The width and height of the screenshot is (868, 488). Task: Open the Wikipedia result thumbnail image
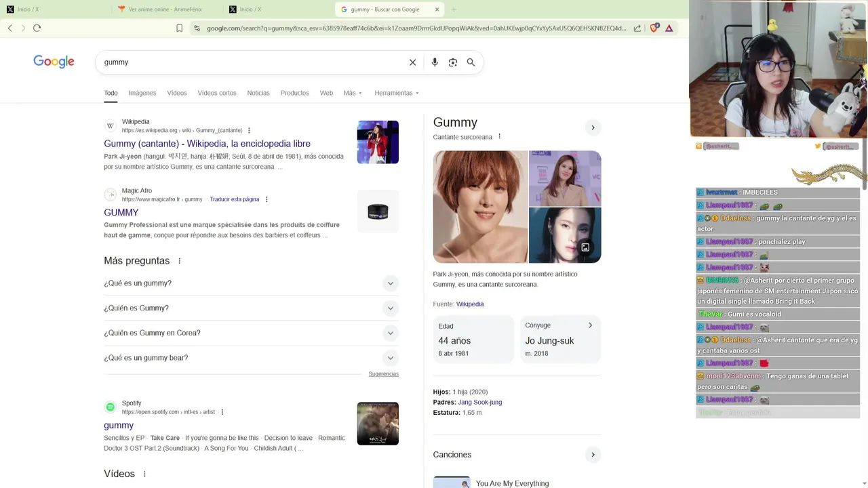(378, 142)
